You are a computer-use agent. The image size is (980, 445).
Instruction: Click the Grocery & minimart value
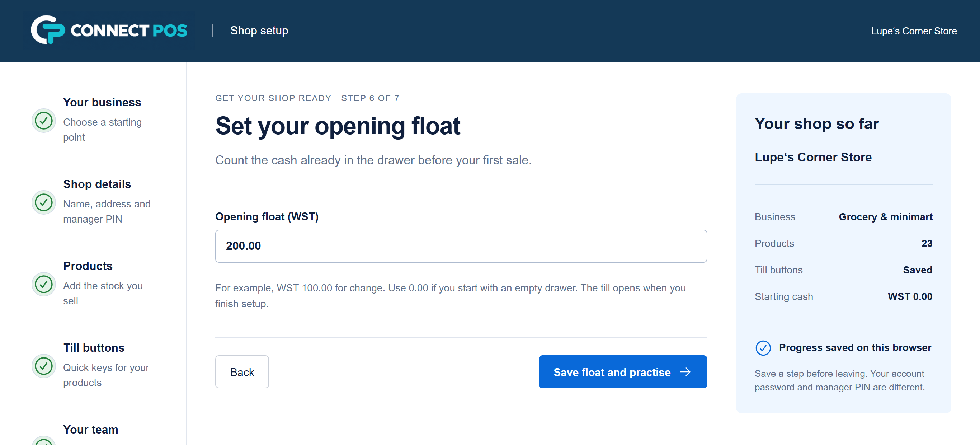coord(886,217)
